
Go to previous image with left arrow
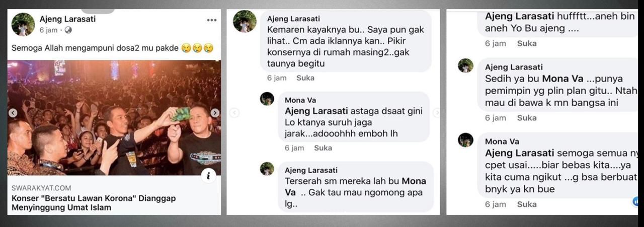pos(13,113)
